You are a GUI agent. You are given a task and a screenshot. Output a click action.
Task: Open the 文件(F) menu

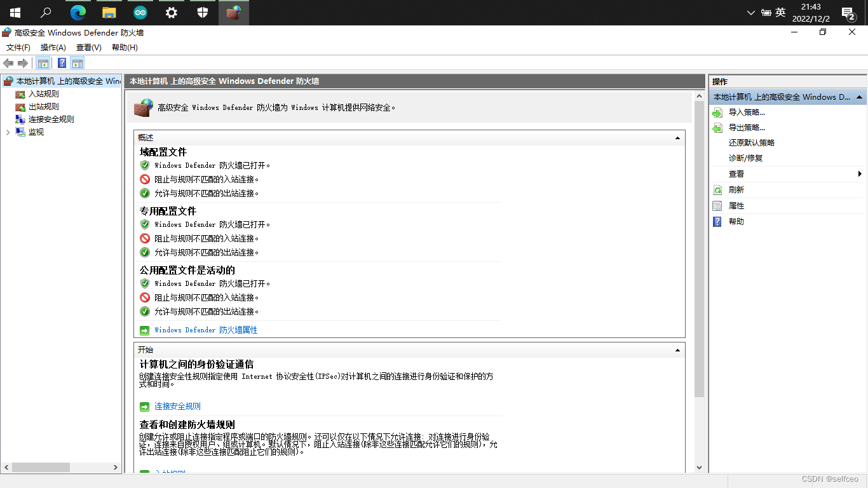18,48
